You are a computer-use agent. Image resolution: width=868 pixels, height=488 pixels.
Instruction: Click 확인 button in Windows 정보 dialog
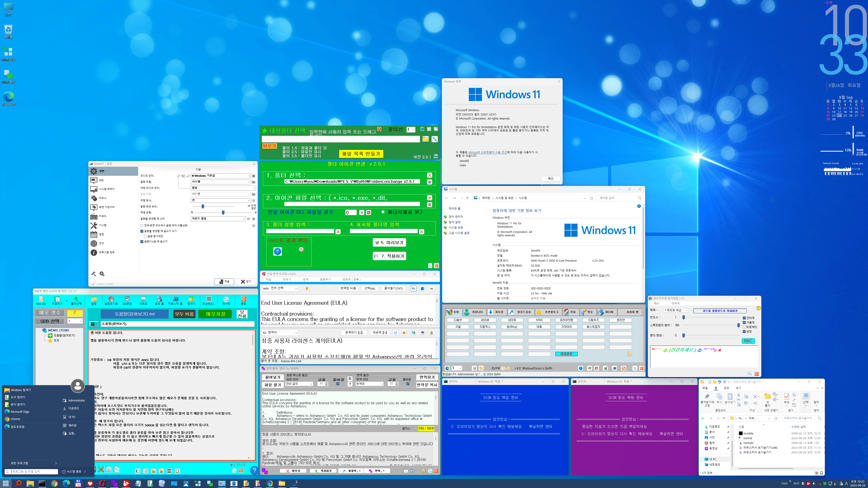[x=551, y=178]
